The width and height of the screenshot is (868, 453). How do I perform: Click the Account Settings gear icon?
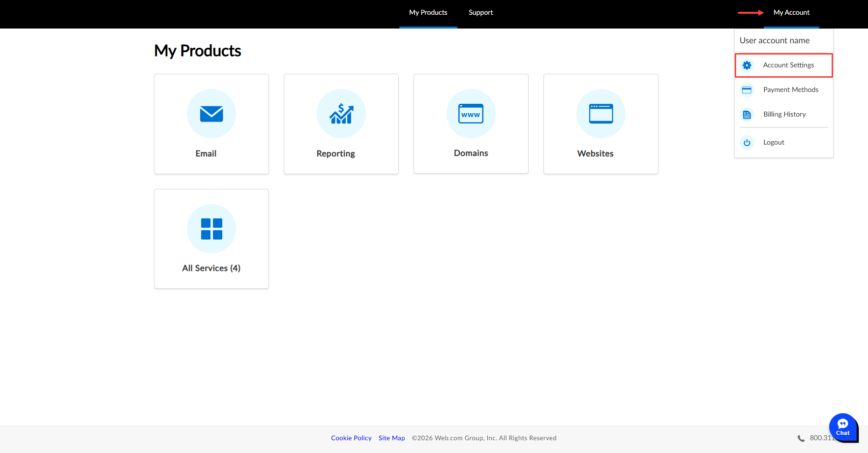(747, 65)
